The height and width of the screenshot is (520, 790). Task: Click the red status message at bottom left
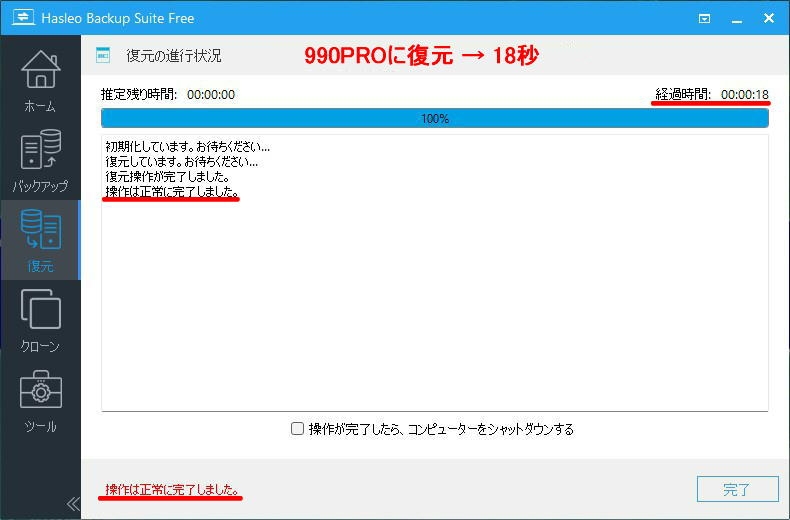(x=172, y=489)
